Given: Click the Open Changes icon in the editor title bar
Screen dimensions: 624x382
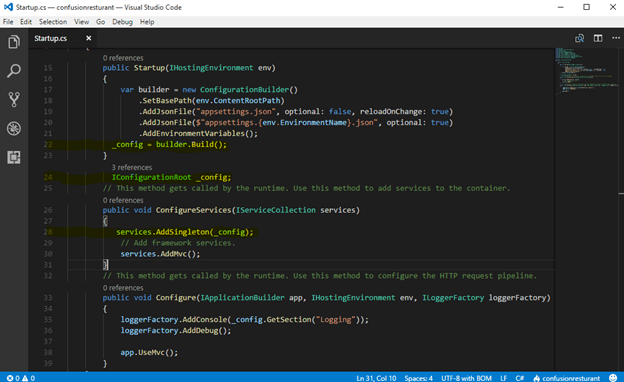Looking at the screenshot, I should point(579,38).
